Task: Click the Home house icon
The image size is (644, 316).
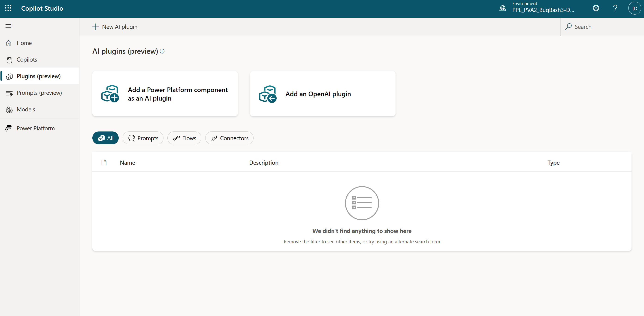Action: click(9, 43)
